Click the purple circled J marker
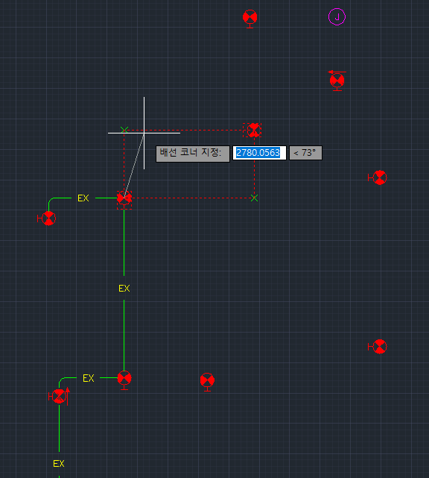The image size is (429, 478). click(x=337, y=17)
